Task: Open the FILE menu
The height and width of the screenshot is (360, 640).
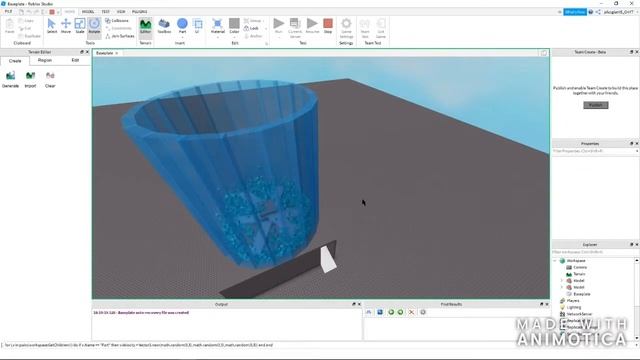Action: tap(8, 12)
